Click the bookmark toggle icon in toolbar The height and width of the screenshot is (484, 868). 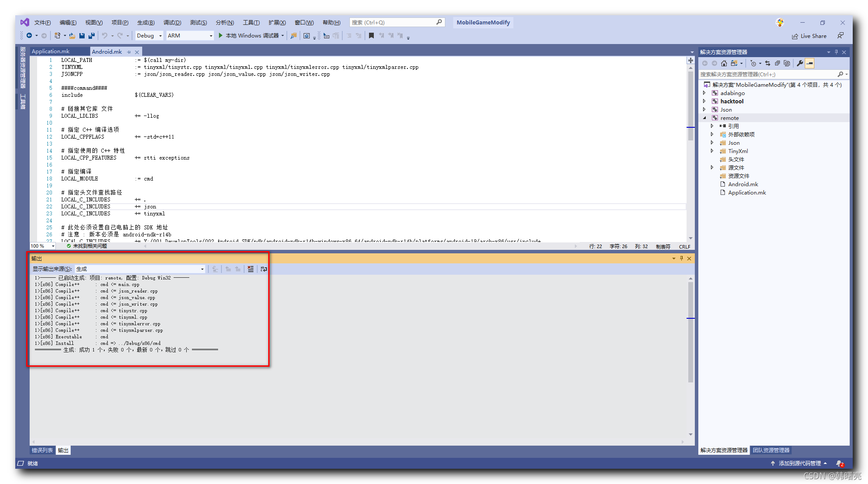371,36
